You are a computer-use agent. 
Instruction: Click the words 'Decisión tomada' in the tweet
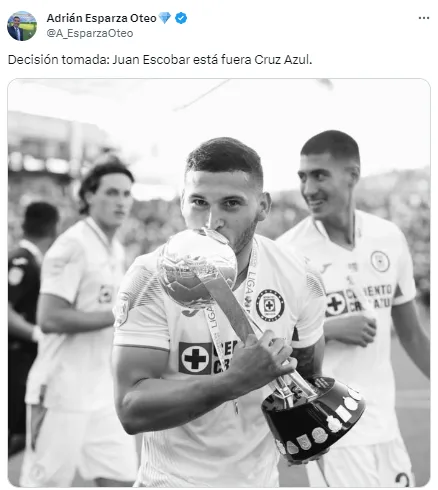coord(57,60)
